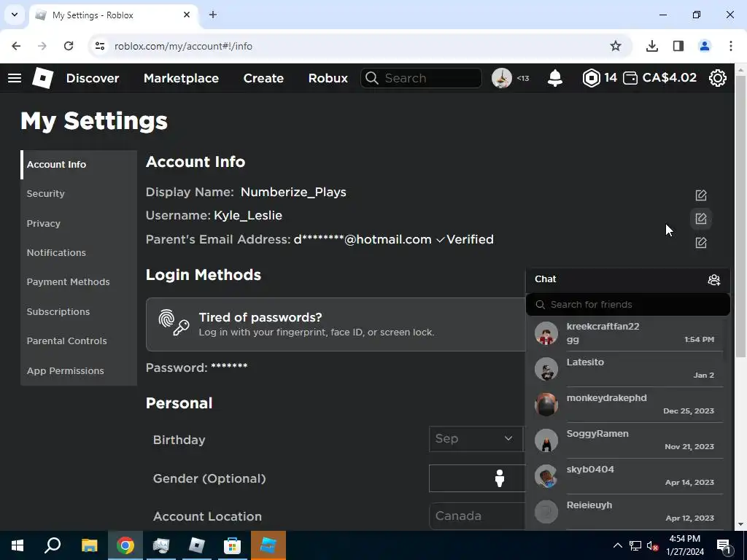747x560 pixels.
Task: Select the male gender icon button
Action: click(x=499, y=478)
